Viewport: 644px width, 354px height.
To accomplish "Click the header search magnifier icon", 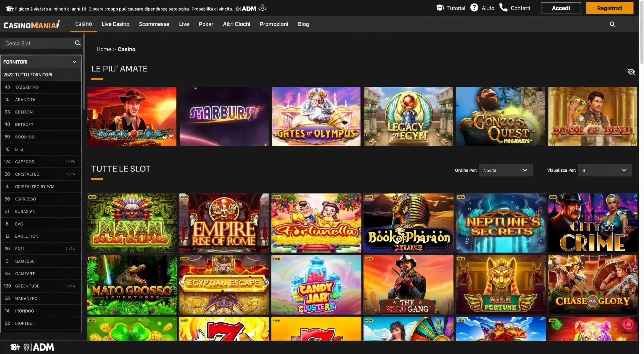I will [612, 24].
